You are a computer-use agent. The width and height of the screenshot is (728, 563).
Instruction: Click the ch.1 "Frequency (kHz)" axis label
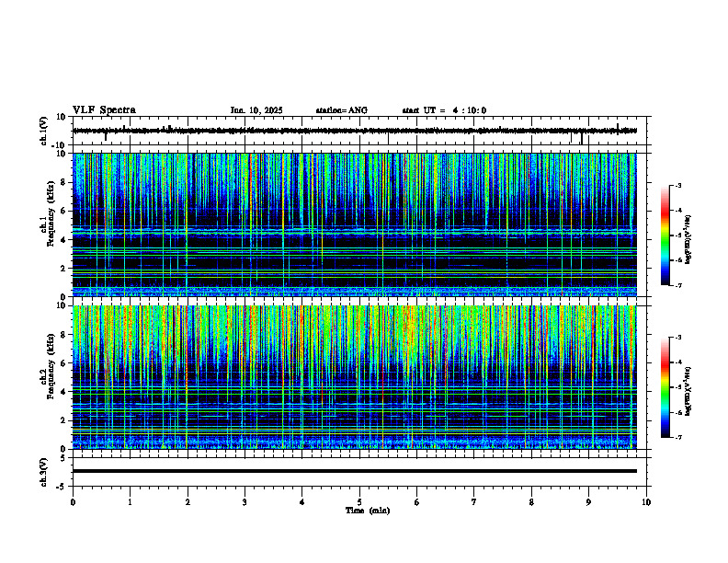52,212
